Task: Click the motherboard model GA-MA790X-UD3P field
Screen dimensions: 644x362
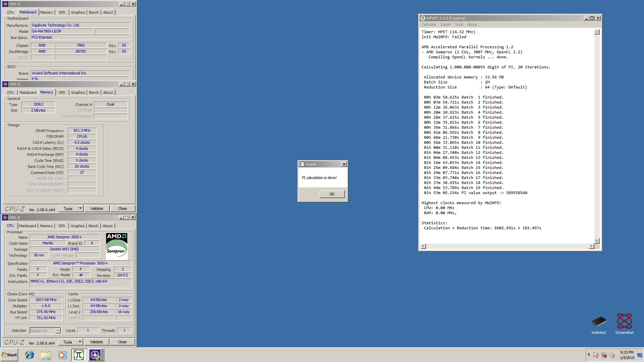Action: [x=62, y=31]
